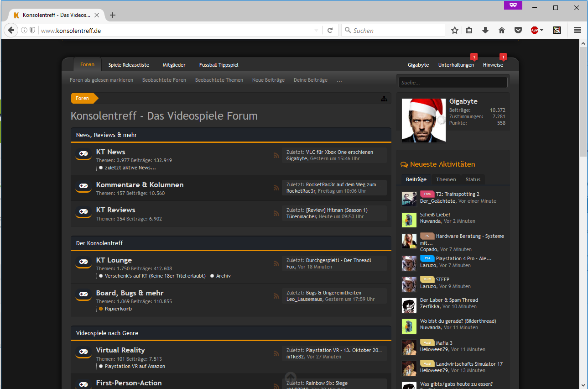The width and height of the screenshot is (588, 389).
Task: Bookmark this page with the star icon
Action: click(x=455, y=30)
